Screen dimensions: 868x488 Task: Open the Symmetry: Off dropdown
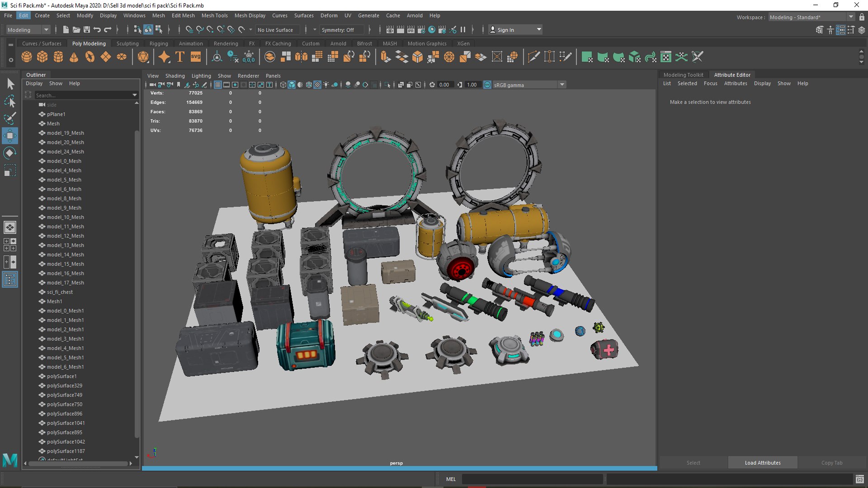coord(343,30)
